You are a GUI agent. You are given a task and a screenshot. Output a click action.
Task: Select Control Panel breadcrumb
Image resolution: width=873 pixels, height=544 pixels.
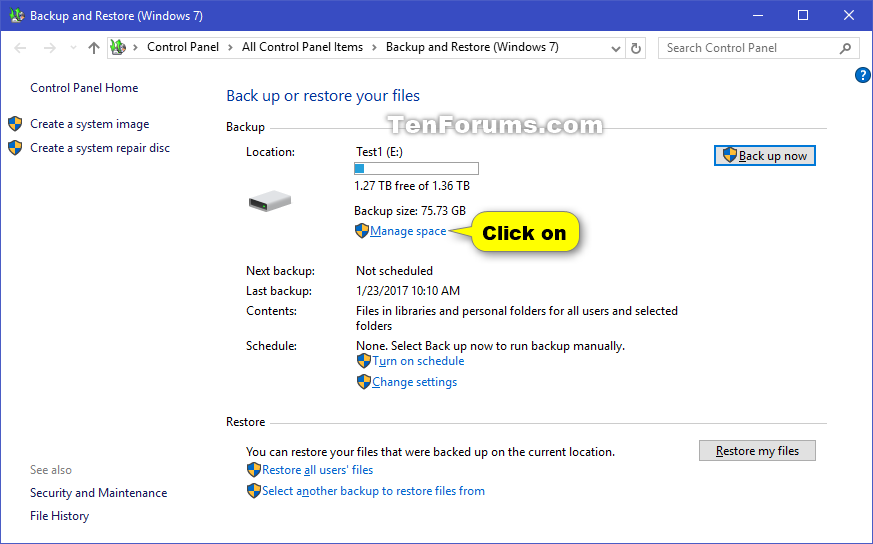183,47
